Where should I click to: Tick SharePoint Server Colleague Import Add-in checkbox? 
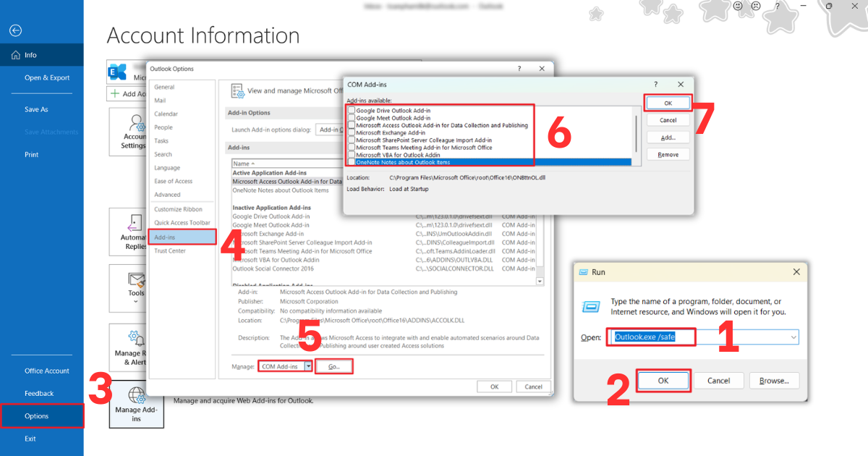[352, 140]
